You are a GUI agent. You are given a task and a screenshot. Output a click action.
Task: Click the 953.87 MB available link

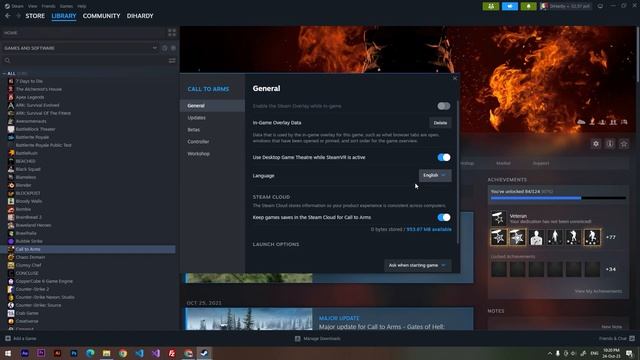[429, 229]
